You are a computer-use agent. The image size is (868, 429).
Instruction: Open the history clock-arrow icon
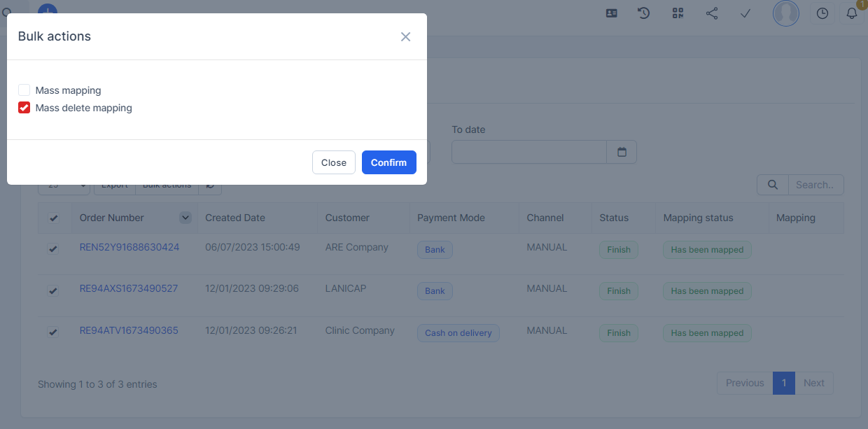(x=644, y=13)
